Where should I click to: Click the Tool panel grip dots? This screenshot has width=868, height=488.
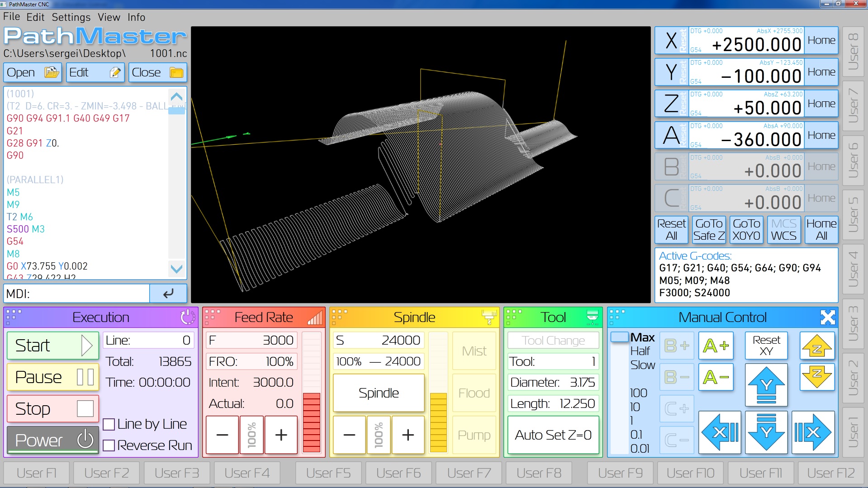tap(514, 317)
